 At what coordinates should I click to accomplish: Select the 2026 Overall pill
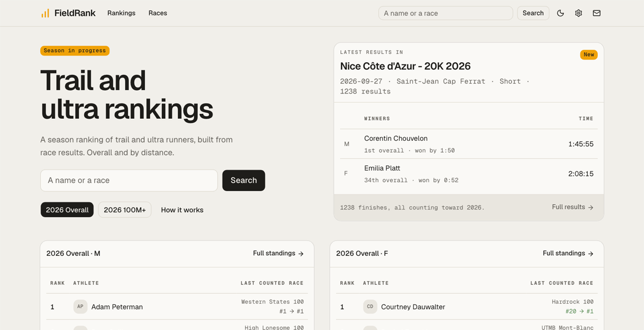pyautogui.click(x=67, y=210)
